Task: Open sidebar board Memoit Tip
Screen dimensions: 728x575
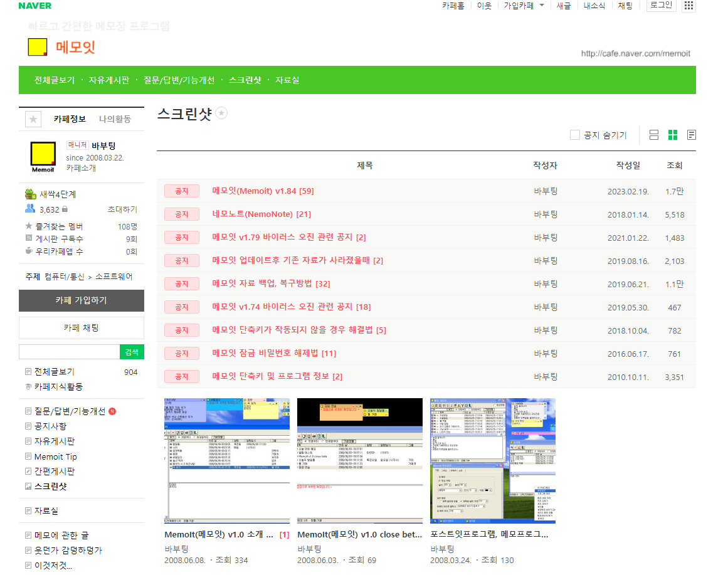Action: [x=55, y=456]
